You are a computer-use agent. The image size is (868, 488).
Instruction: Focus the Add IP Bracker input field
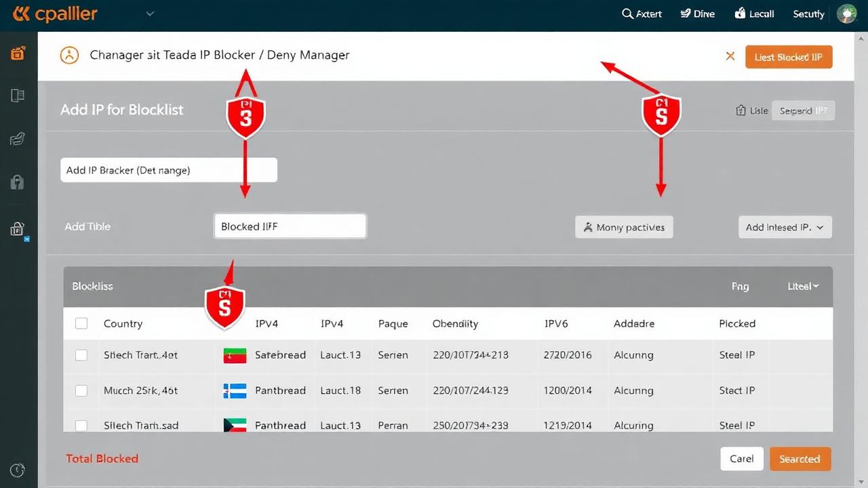coord(168,170)
